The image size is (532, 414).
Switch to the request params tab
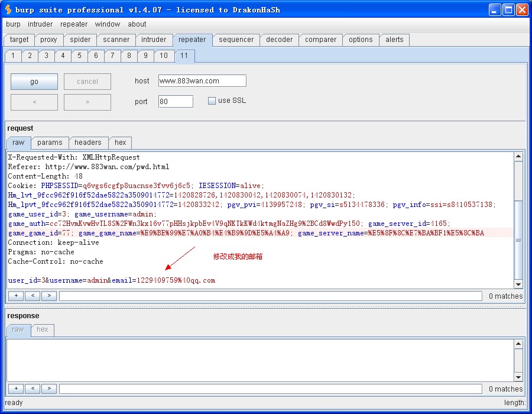[x=50, y=143]
